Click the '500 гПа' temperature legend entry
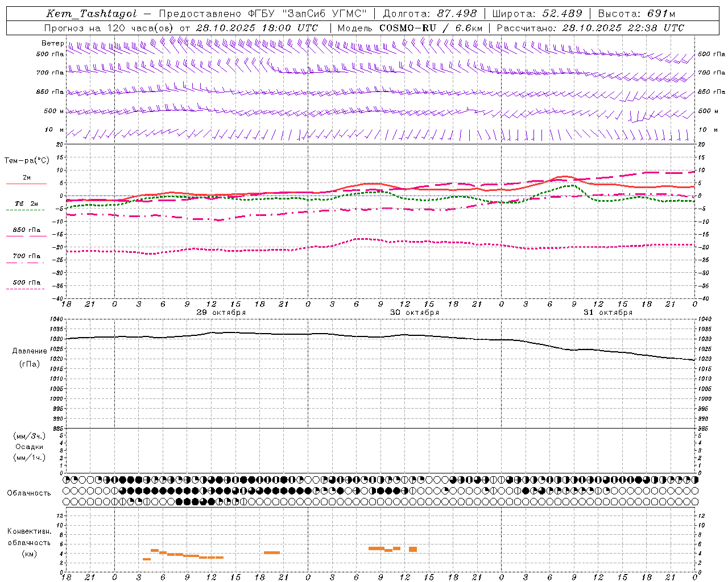728x582 pixels. [x=26, y=282]
